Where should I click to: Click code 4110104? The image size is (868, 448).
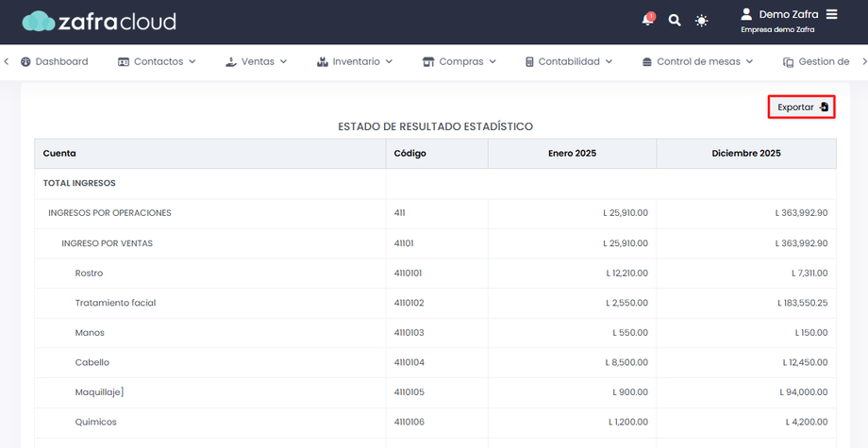409,363
